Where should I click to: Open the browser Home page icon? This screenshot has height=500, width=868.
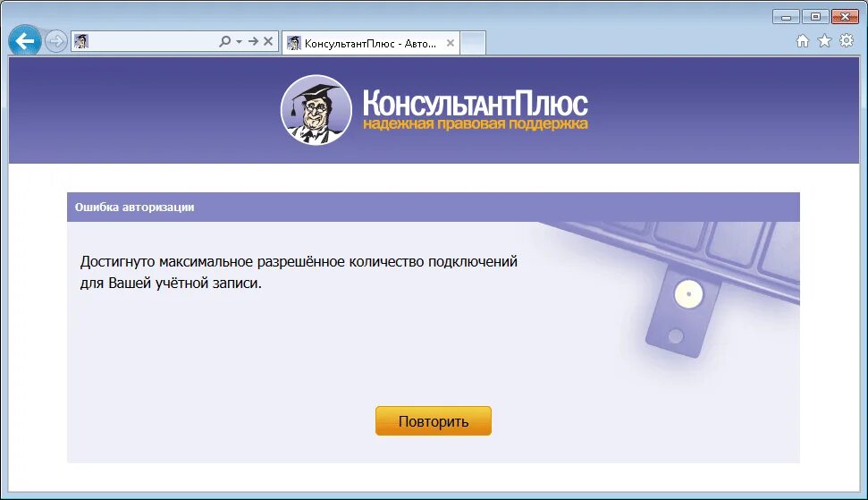pyautogui.click(x=802, y=41)
